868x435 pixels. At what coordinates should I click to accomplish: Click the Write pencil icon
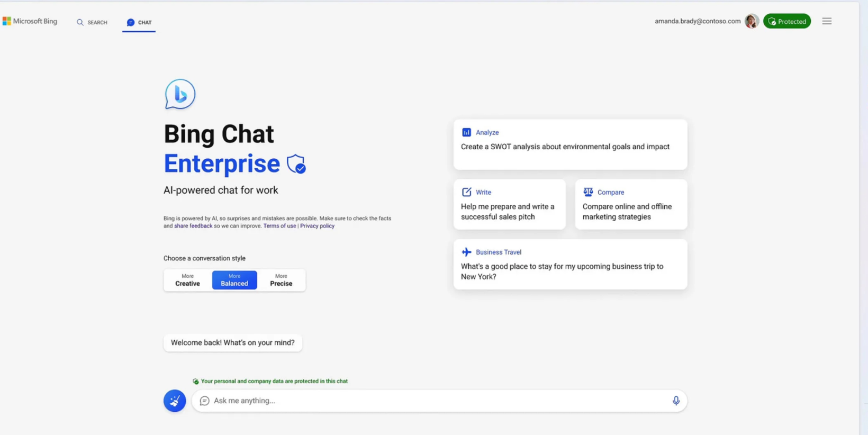(x=466, y=192)
